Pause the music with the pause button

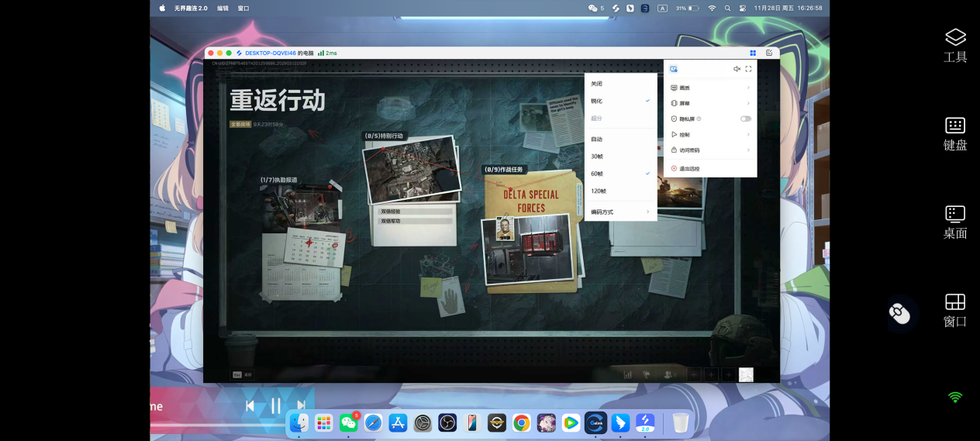(275, 405)
